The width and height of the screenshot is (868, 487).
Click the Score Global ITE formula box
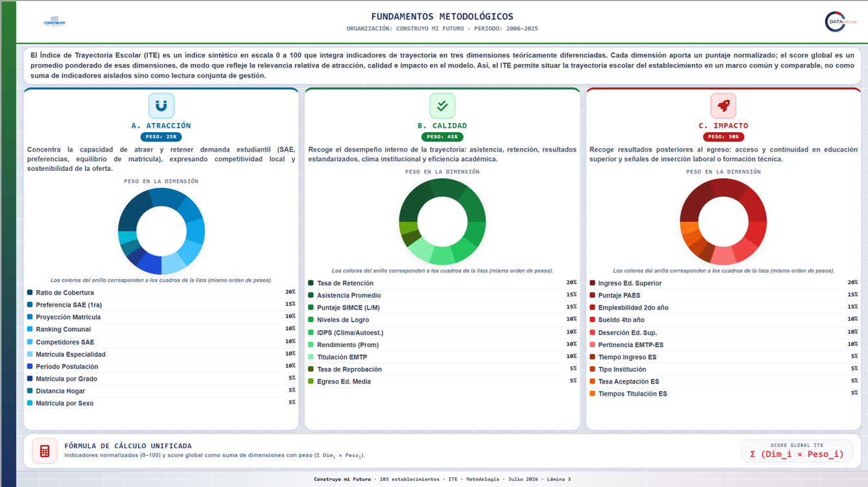[x=797, y=451]
